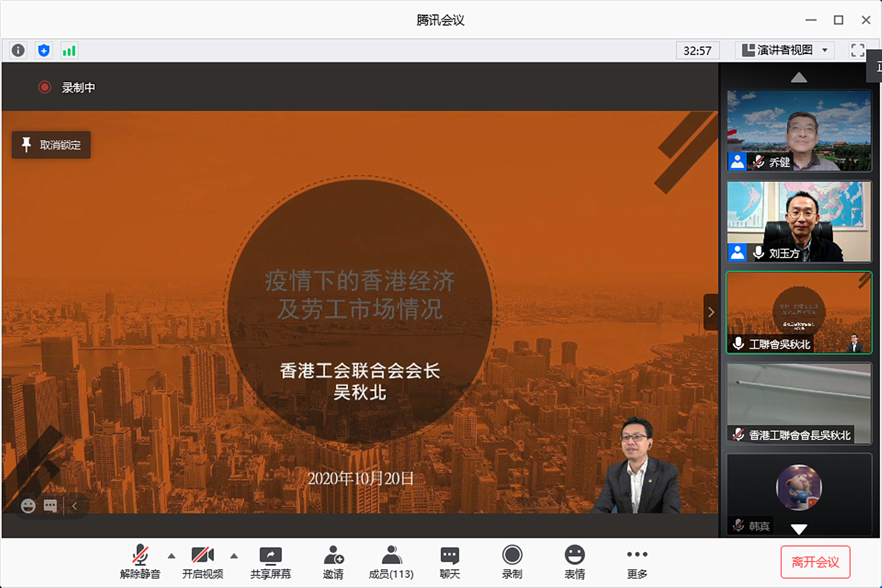Unmute yourself via 解除静音
Image resolution: width=882 pixels, height=588 pixels.
click(x=140, y=561)
